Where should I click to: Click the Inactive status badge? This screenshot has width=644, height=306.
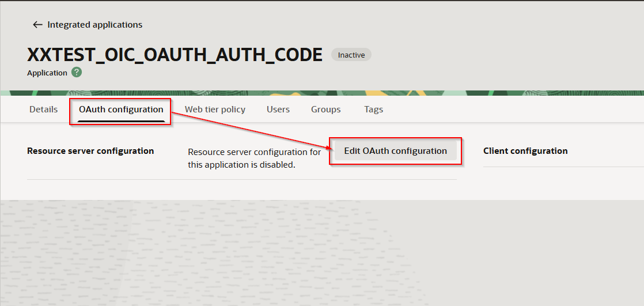[x=351, y=55]
